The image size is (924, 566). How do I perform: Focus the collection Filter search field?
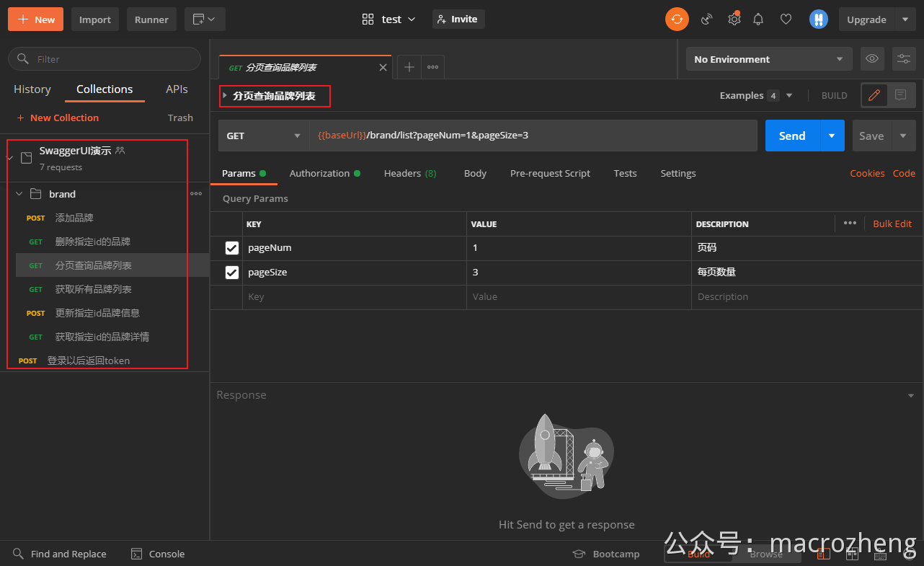coord(105,59)
